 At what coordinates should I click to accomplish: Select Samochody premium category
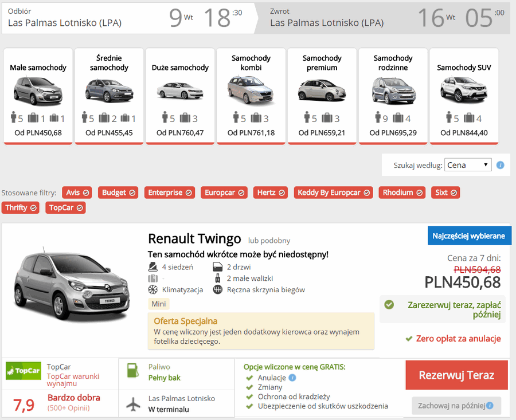(x=322, y=96)
